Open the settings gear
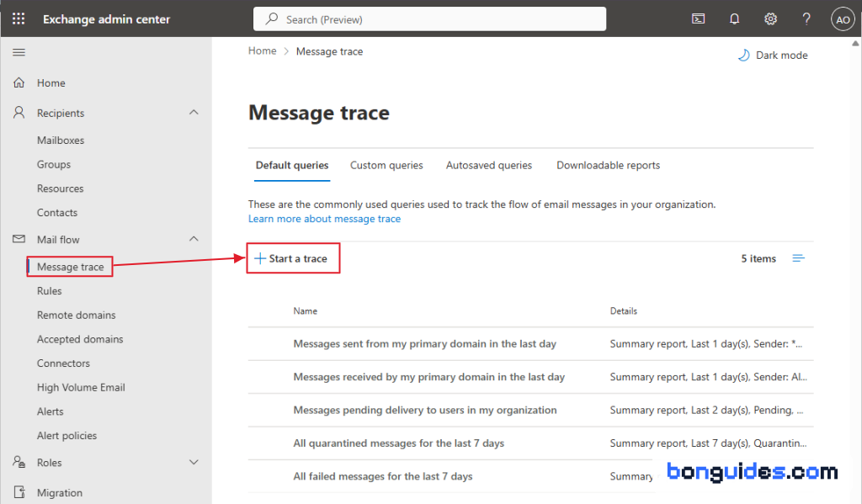This screenshot has width=862, height=504. pos(771,19)
